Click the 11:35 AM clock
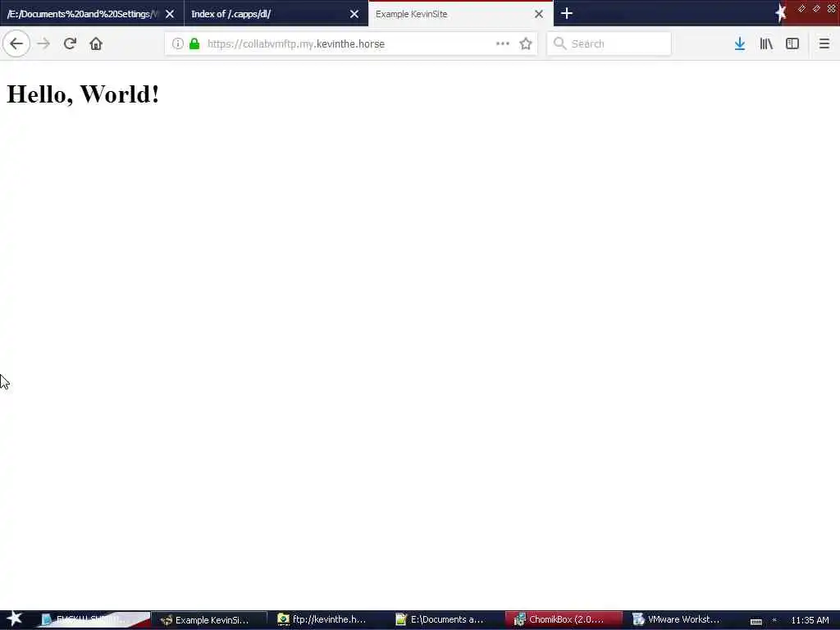Viewport: 840px width, 630px height. [x=810, y=620]
